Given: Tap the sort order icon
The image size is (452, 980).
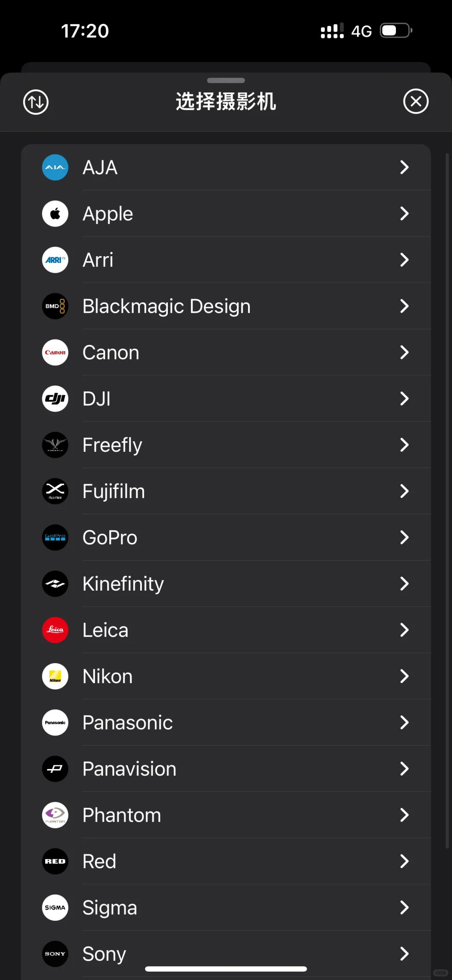Looking at the screenshot, I should 36,102.
